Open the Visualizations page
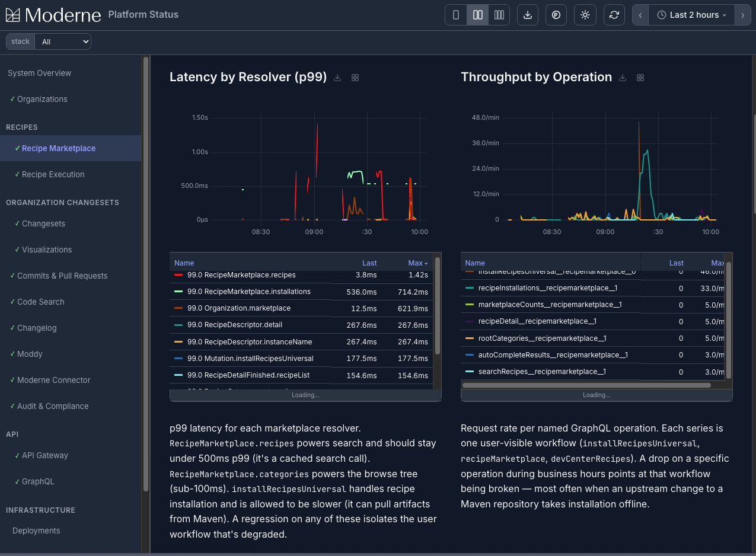The image size is (756, 556). (x=47, y=250)
